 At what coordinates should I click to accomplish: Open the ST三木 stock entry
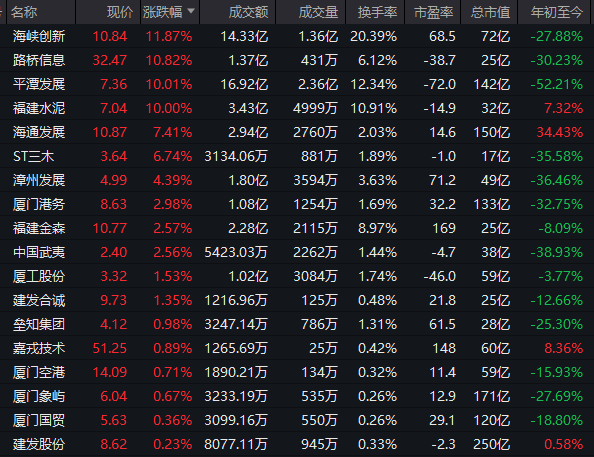297,156
